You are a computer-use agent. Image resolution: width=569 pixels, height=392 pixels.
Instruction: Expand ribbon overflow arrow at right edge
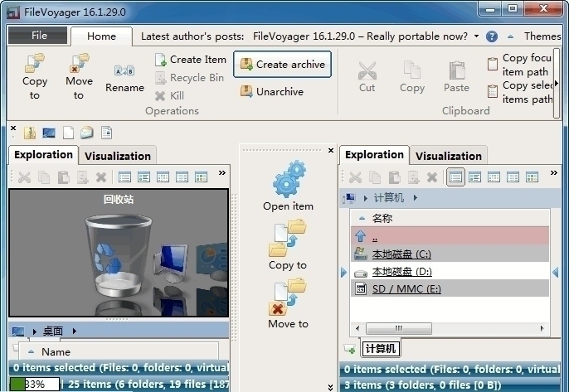557,84
